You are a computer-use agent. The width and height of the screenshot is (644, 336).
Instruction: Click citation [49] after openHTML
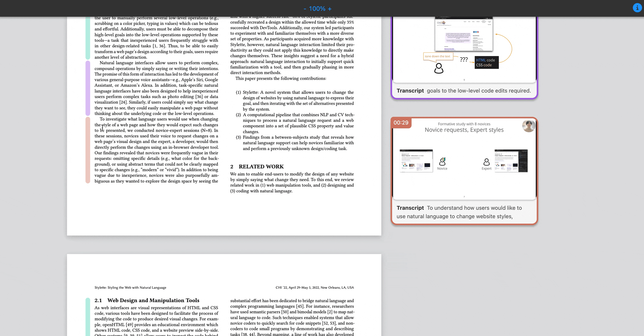129,325
